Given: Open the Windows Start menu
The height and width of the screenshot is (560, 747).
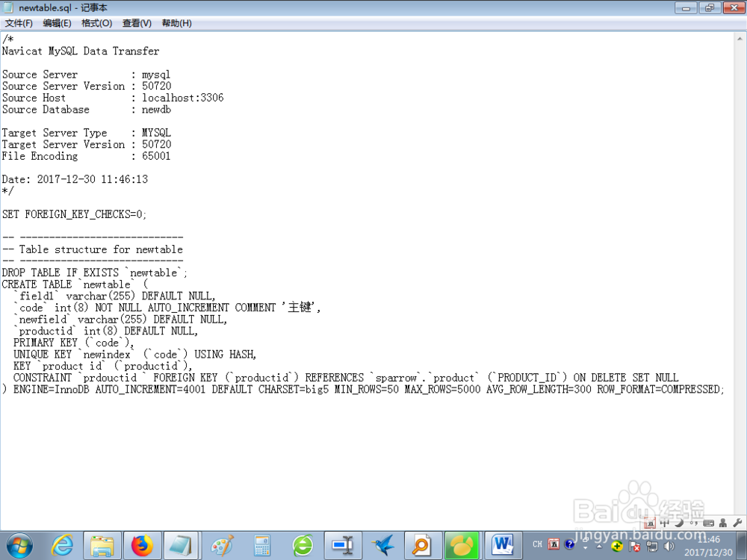Looking at the screenshot, I should (x=19, y=546).
